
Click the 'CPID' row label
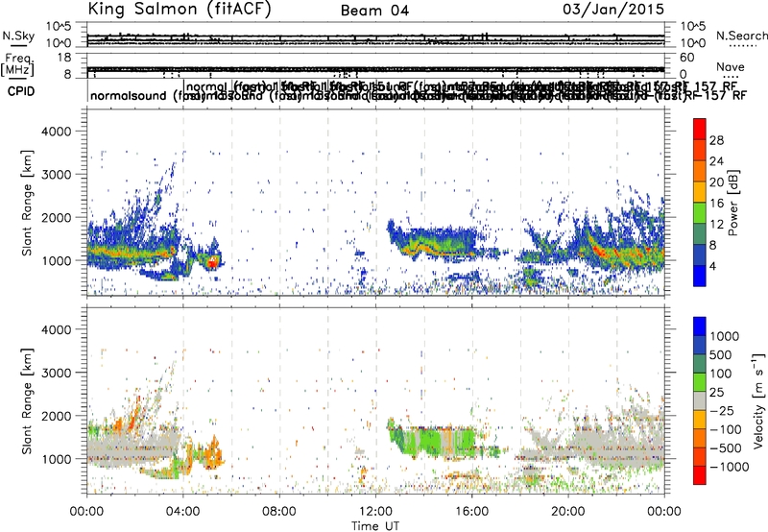pos(21,91)
